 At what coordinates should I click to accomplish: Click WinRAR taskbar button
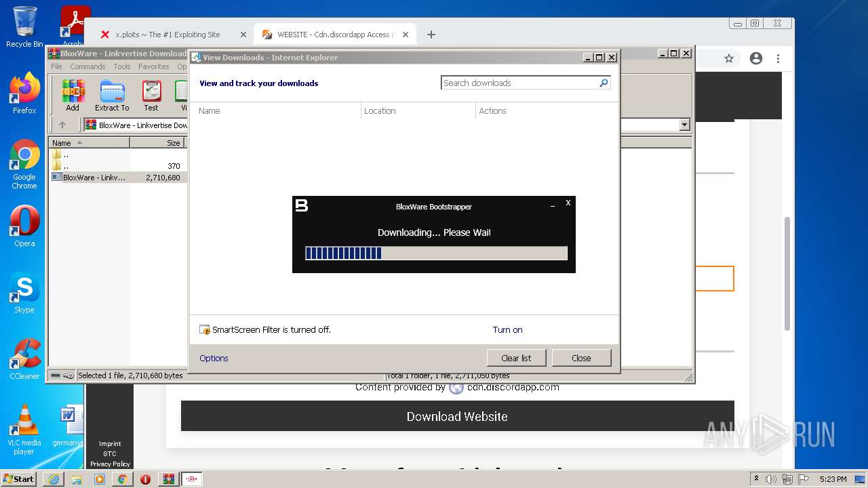pos(168,479)
